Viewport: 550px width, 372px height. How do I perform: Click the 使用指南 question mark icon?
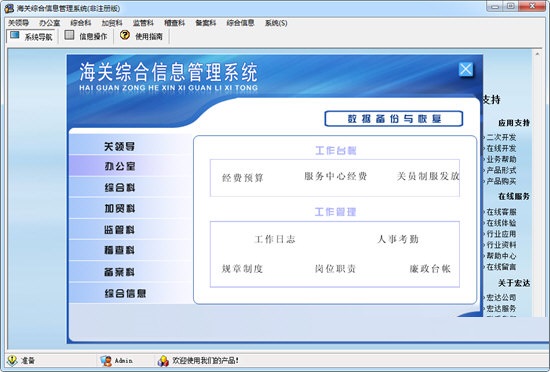click(x=125, y=35)
